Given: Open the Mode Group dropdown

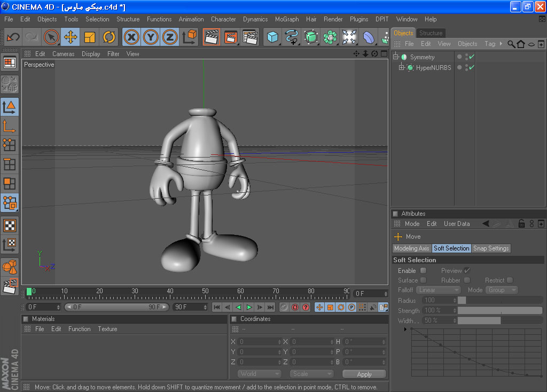Looking at the screenshot, I should tap(502, 290).
